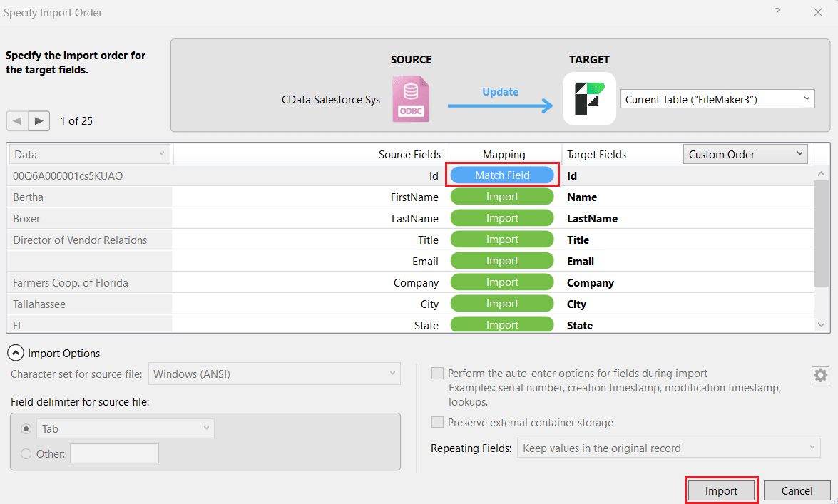Select the Other delimiter radio button
838x504 pixels.
tap(26, 453)
